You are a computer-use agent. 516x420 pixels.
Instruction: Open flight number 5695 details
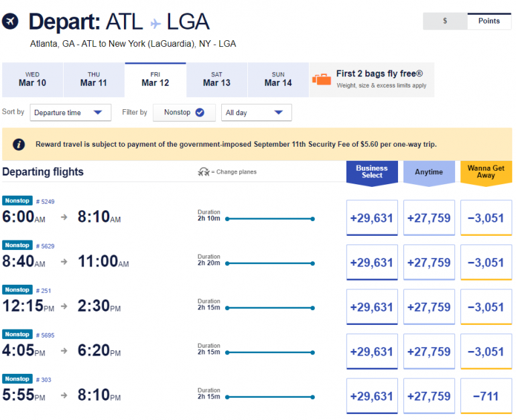point(46,335)
